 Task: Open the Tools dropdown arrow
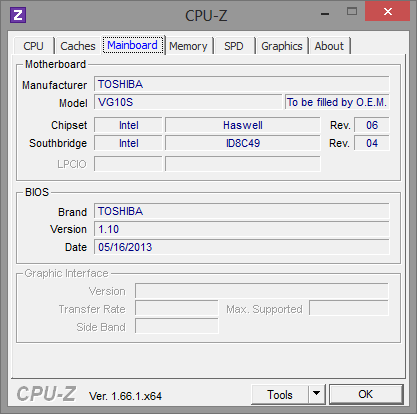pos(316,394)
